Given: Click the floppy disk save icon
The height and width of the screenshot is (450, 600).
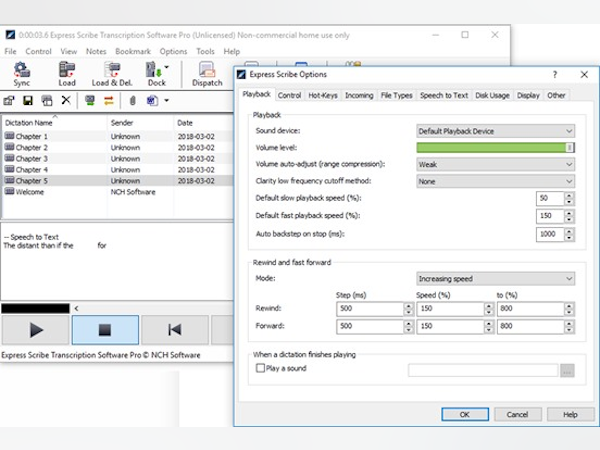Looking at the screenshot, I should (x=29, y=100).
